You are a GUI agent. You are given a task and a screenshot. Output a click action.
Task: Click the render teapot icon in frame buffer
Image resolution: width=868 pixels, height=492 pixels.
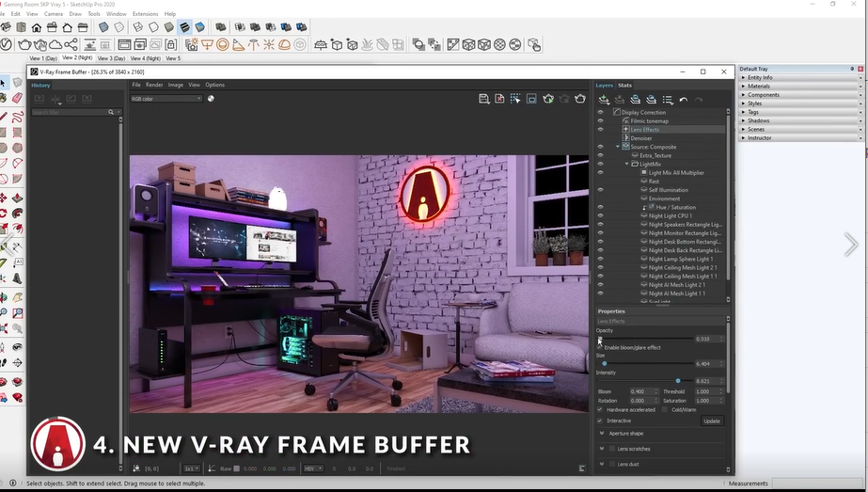click(579, 99)
